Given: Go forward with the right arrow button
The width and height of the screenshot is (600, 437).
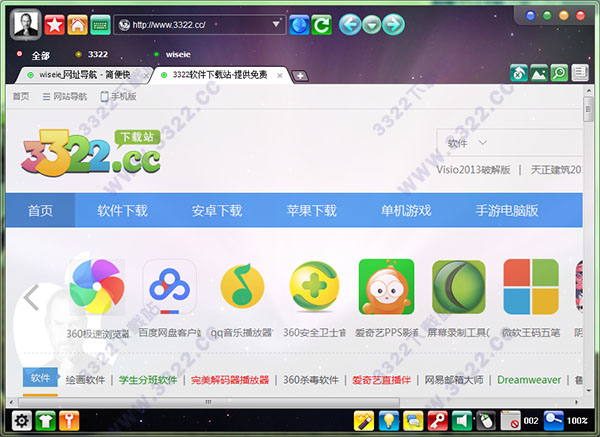Looking at the screenshot, I should point(393,25).
